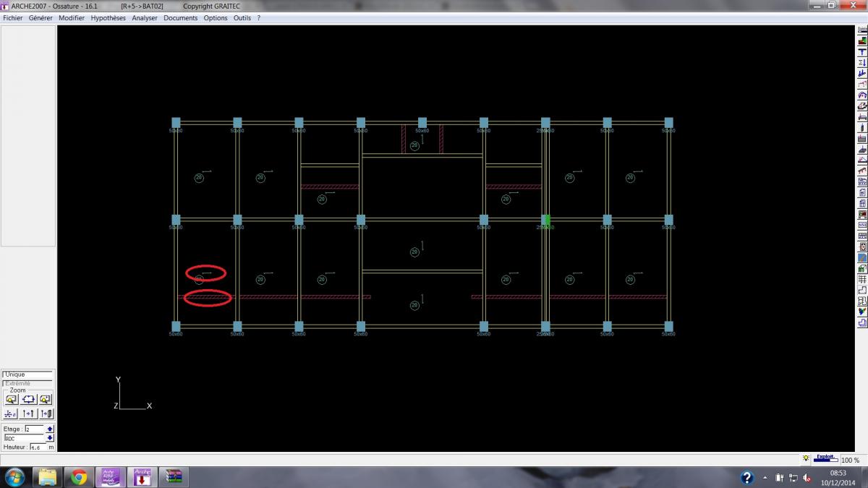Click the Hauteur value field
Image resolution: width=868 pixels, height=488 pixels.
tap(38, 447)
